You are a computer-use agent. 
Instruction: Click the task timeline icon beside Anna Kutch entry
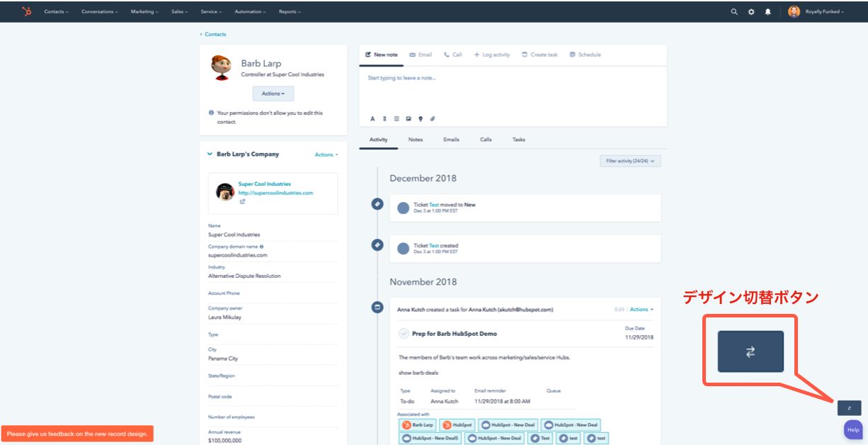click(x=377, y=308)
